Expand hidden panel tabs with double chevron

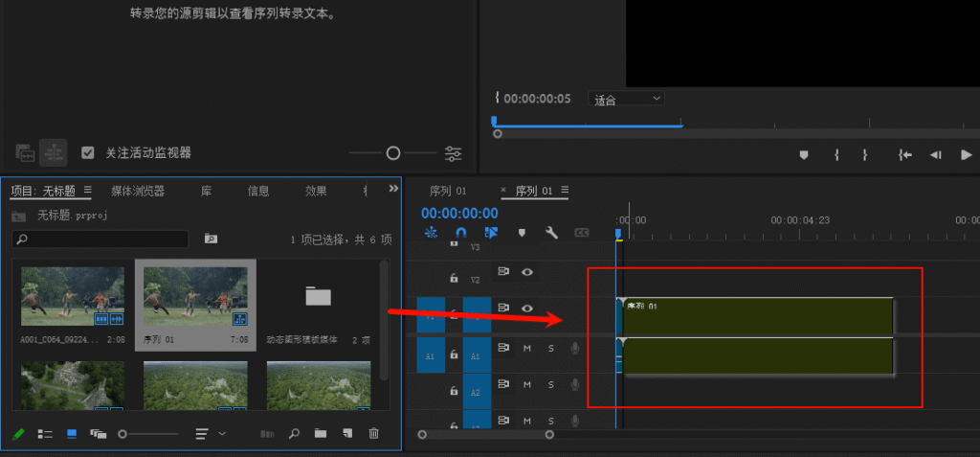(x=391, y=190)
